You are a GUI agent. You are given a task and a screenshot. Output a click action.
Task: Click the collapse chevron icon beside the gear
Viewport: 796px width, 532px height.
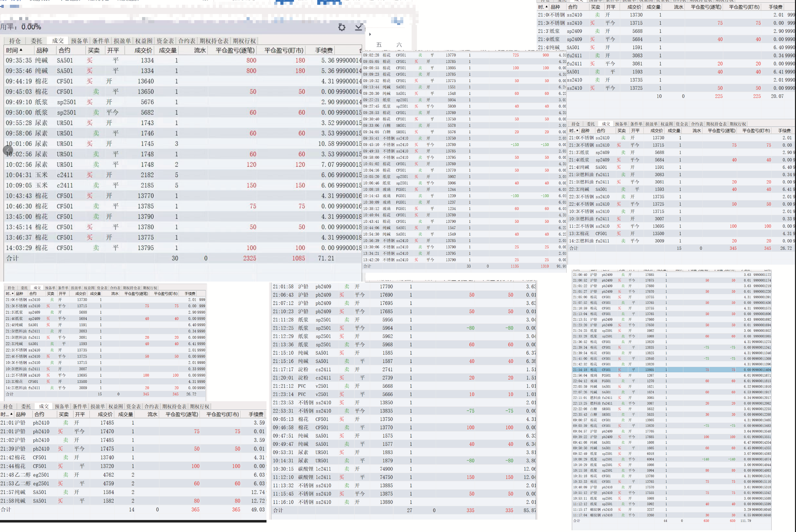[x=359, y=27]
